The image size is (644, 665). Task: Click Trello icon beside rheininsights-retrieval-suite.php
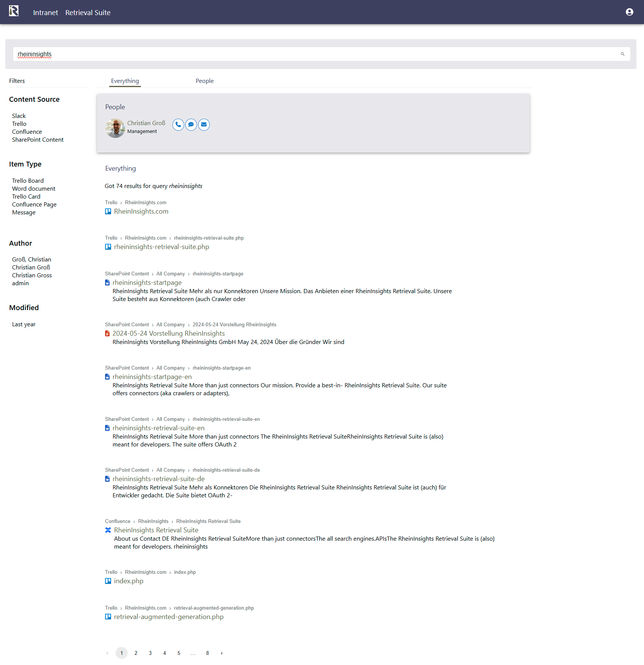[108, 247]
